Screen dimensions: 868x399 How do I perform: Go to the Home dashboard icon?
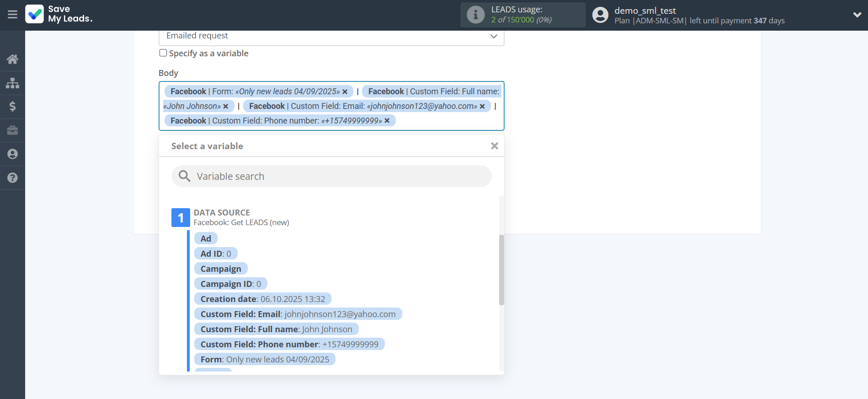pyautogui.click(x=12, y=59)
